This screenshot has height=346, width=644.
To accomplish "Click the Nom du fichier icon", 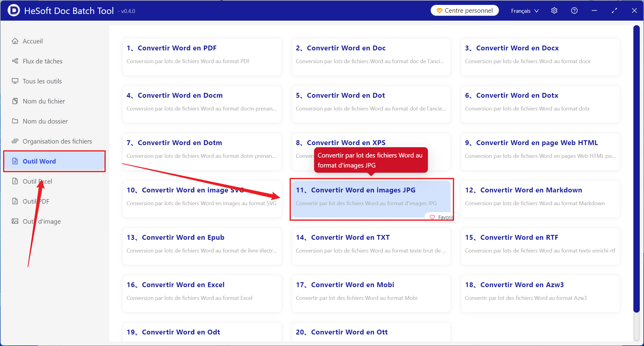I will coord(15,101).
